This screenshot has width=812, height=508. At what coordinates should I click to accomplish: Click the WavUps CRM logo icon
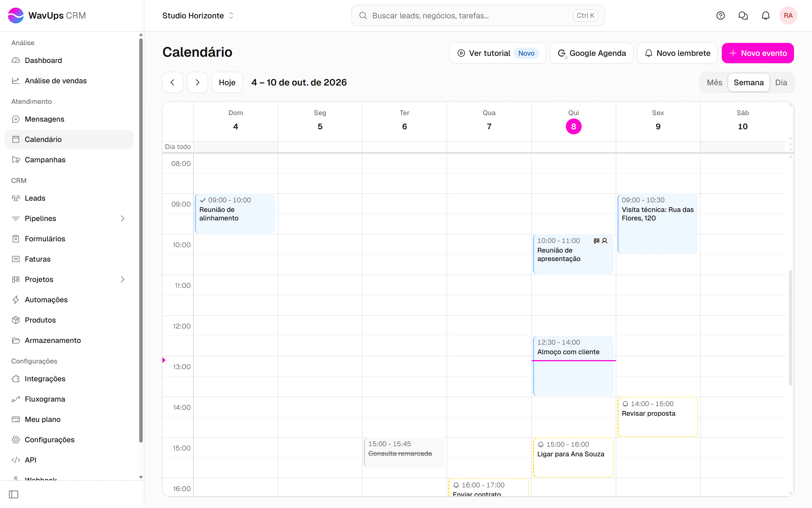(x=16, y=16)
